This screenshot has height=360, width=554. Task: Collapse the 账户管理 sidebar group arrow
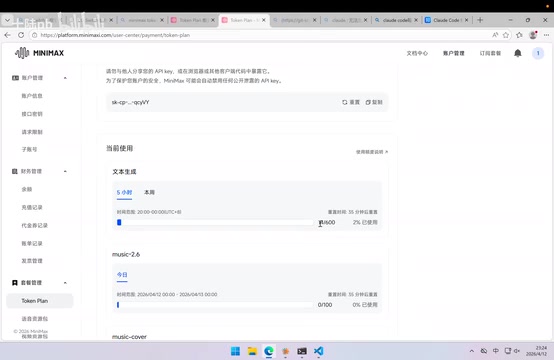(65, 78)
